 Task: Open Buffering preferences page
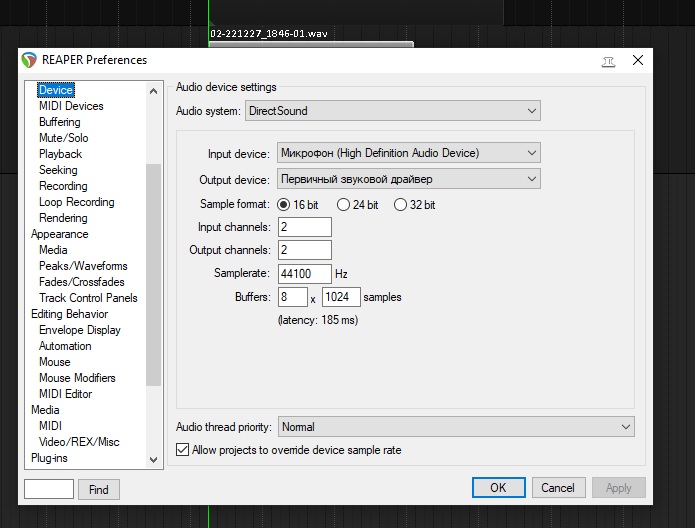pos(60,122)
